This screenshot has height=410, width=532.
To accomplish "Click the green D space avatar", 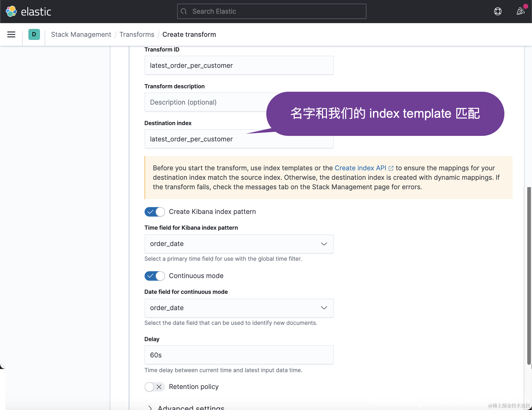I will pyautogui.click(x=34, y=34).
